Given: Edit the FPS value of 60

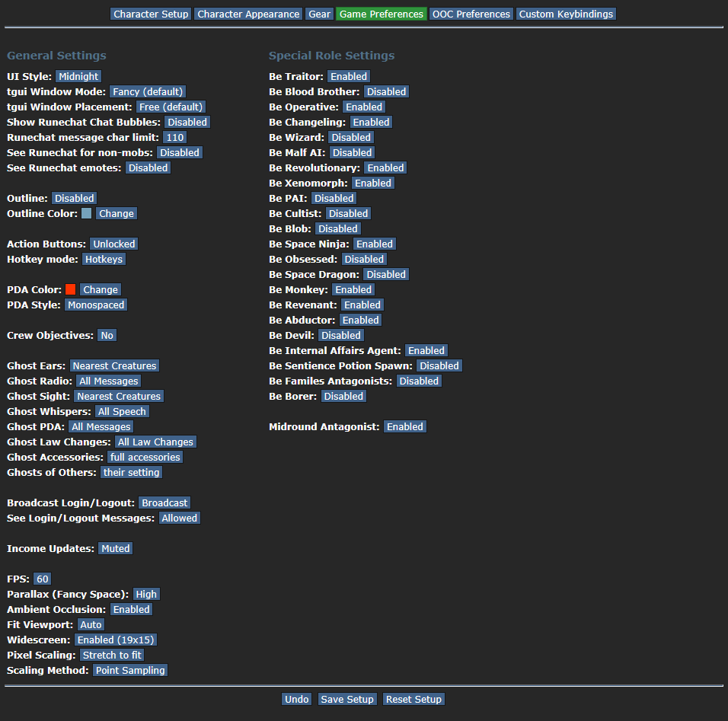Looking at the screenshot, I should pos(43,579).
